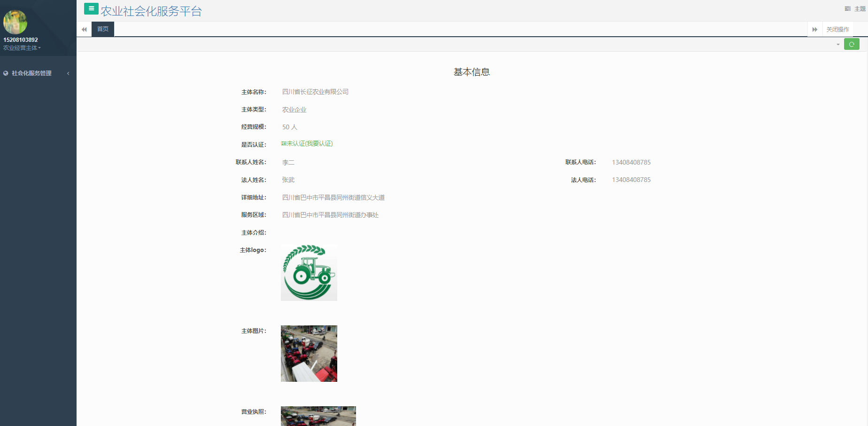Click the 未认证(我要认证) certification link

[x=307, y=144]
